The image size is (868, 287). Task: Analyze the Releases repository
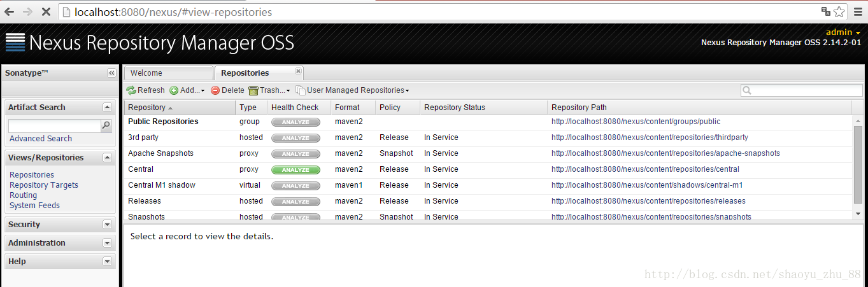pos(295,202)
